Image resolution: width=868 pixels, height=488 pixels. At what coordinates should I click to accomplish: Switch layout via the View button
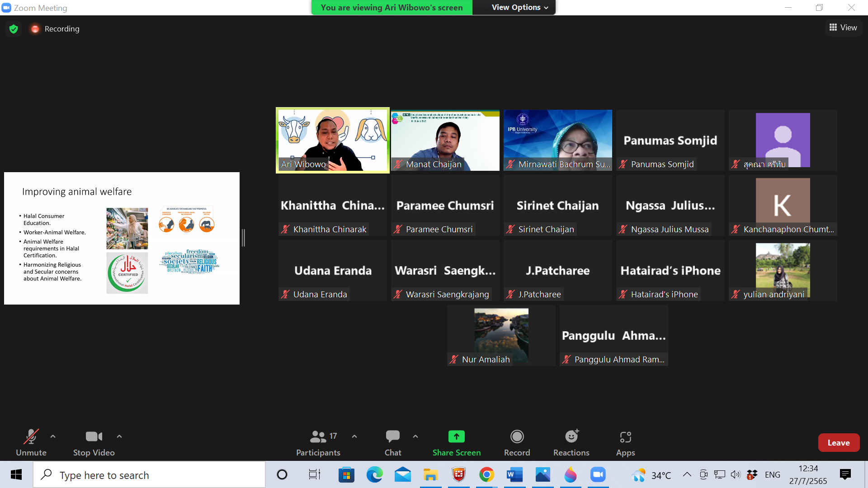coord(843,28)
